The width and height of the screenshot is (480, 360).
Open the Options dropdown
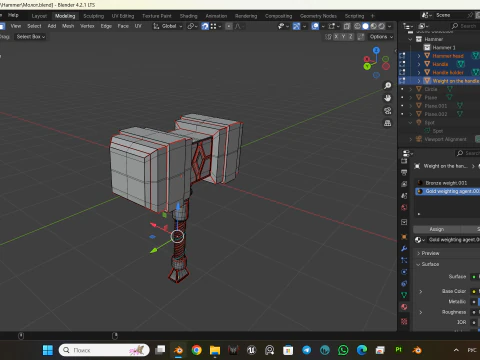click(x=381, y=37)
